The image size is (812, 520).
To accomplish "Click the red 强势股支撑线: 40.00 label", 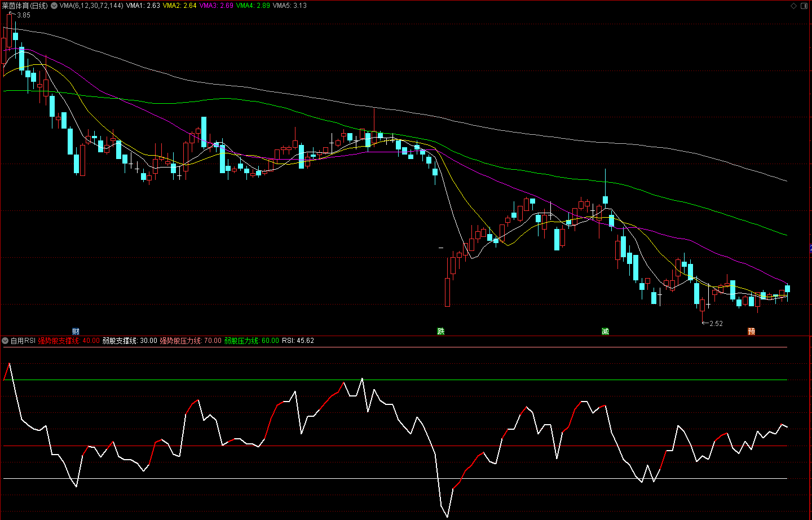I will click(69, 341).
